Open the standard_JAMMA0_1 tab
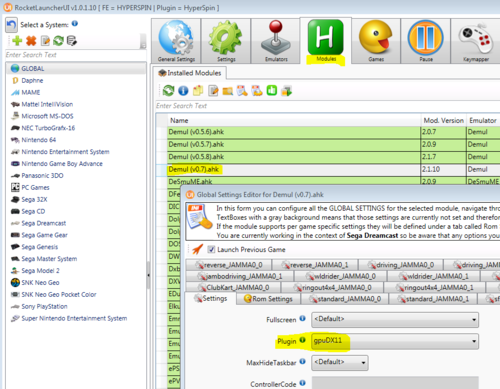Viewport: 500px width, 389px height. coord(433,299)
